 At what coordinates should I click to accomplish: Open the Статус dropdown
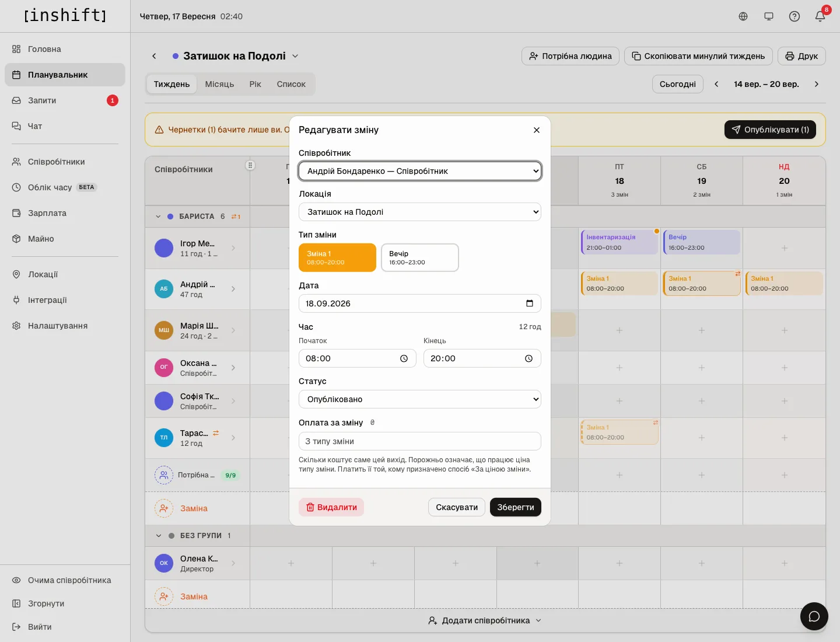[x=420, y=399]
